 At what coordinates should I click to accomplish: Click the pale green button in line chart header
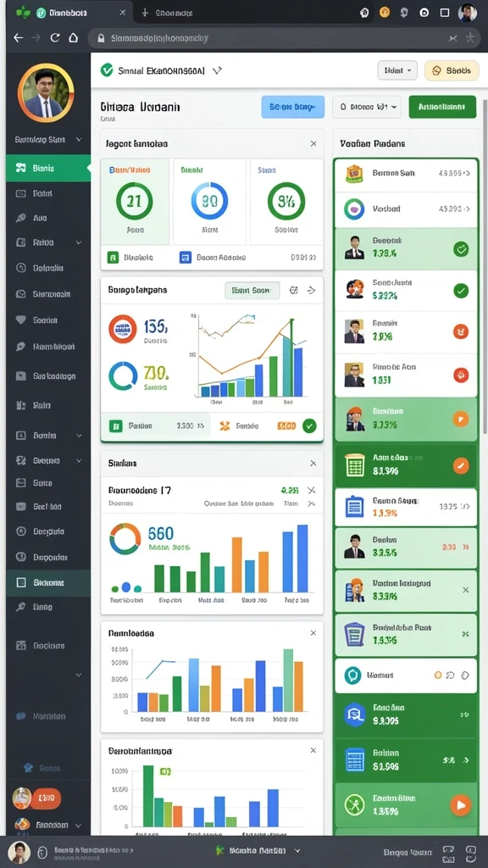click(x=252, y=290)
